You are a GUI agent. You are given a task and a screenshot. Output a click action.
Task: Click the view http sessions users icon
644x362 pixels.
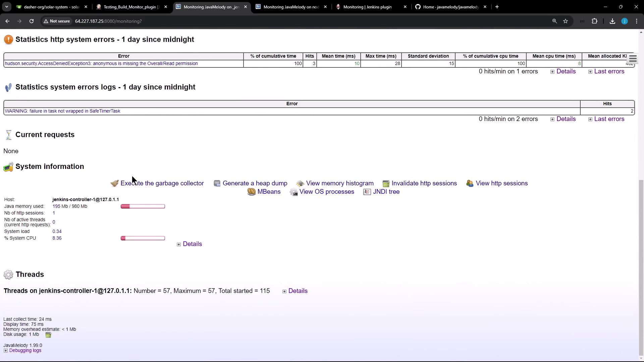click(x=470, y=183)
